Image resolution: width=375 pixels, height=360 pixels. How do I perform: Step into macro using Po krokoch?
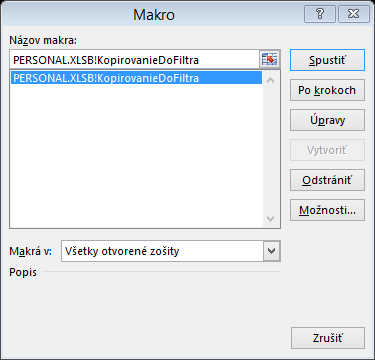pos(327,90)
